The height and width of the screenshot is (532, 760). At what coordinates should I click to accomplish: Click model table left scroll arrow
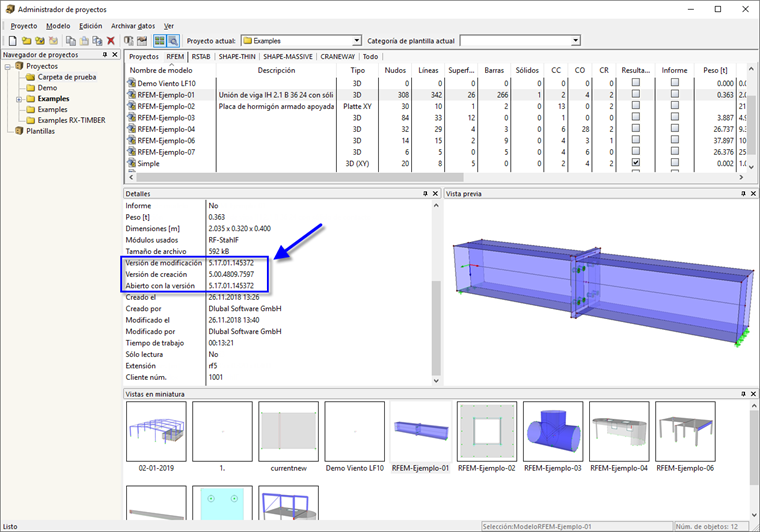pyautogui.click(x=131, y=177)
